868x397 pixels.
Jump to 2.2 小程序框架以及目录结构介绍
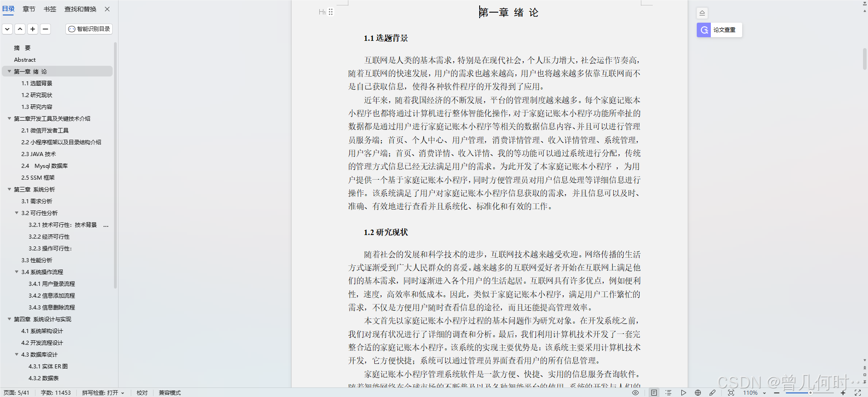(x=61, y=142)
